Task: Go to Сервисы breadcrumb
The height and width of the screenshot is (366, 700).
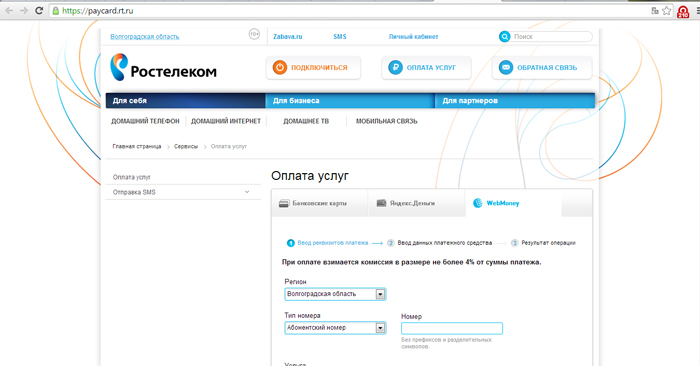Action: pos(186,146)
